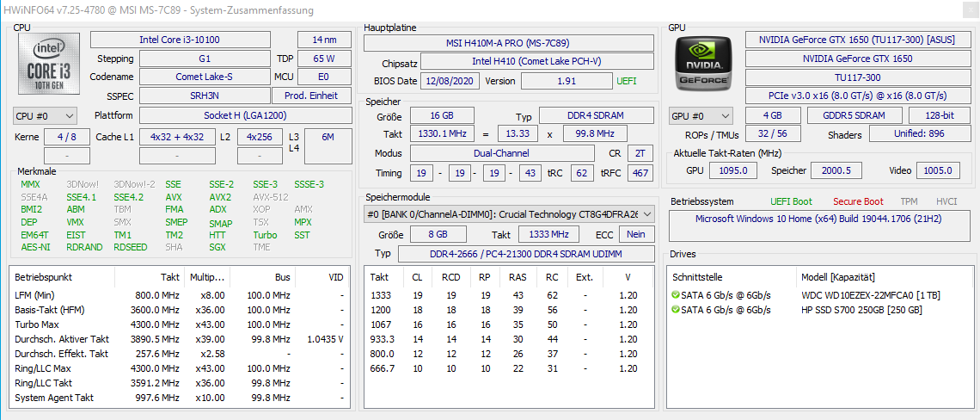Expand the memory module BANK 0 dropdown

[510, 214]
